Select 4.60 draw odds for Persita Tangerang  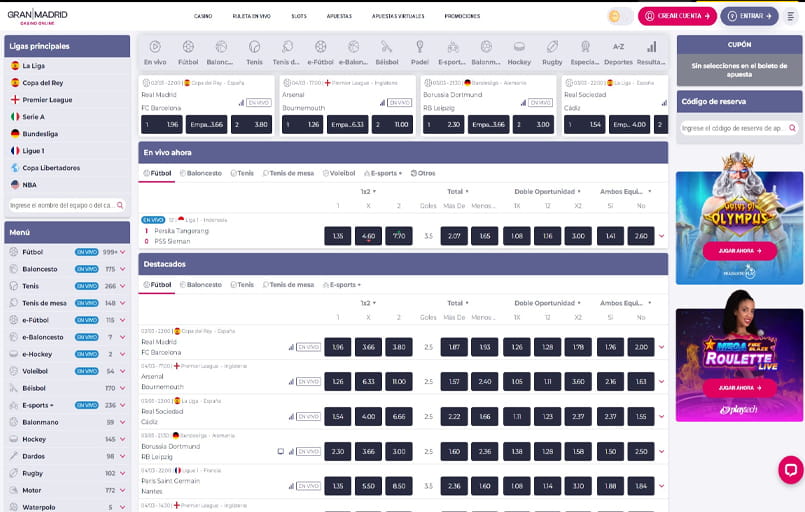[x=368, y=236]
